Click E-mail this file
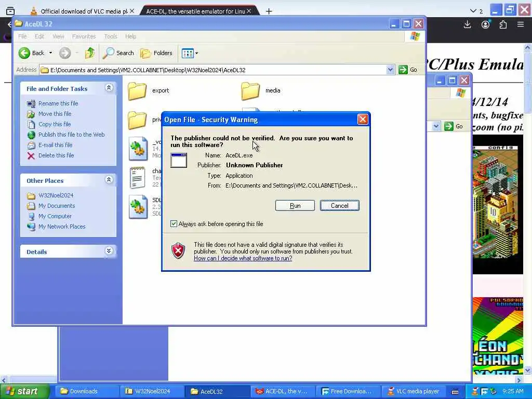The width and height of the screenshot is (532, 399). pyautogui.click(x=55, y=145)
